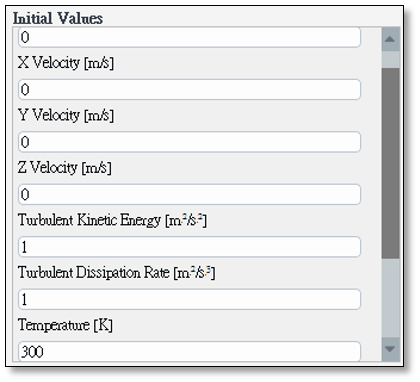
Task: Focus the Turbulent Dissipation Rate input field
Action: pos(189,299)
